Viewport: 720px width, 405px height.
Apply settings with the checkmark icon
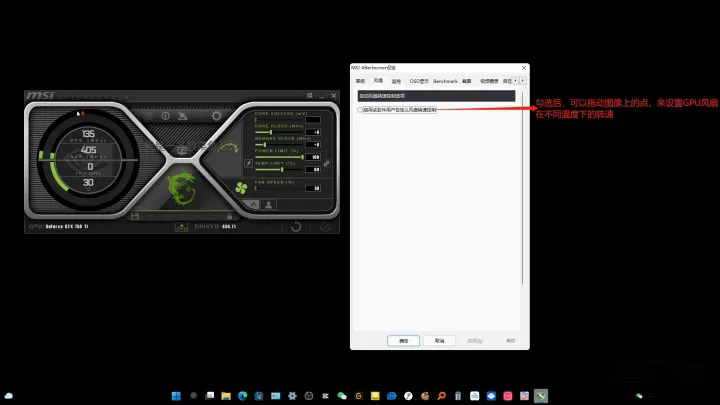click(x=325, y=227)
